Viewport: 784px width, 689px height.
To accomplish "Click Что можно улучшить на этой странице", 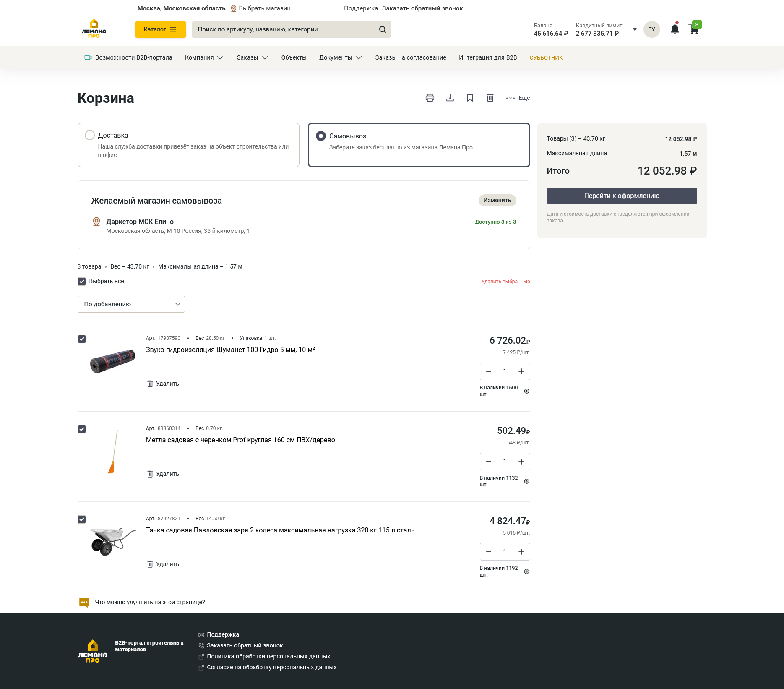I will click(x=150, y=602).
